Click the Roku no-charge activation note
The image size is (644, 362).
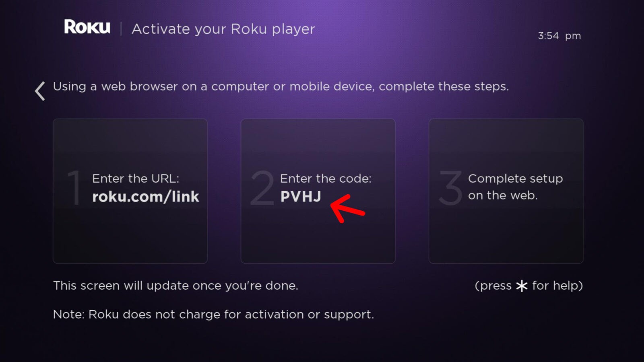(x=213, y=315)
